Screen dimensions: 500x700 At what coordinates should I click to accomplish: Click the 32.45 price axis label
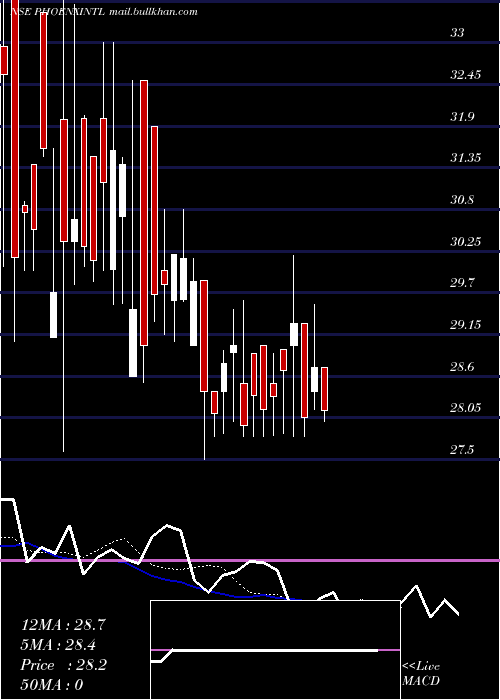pos(466,75)
